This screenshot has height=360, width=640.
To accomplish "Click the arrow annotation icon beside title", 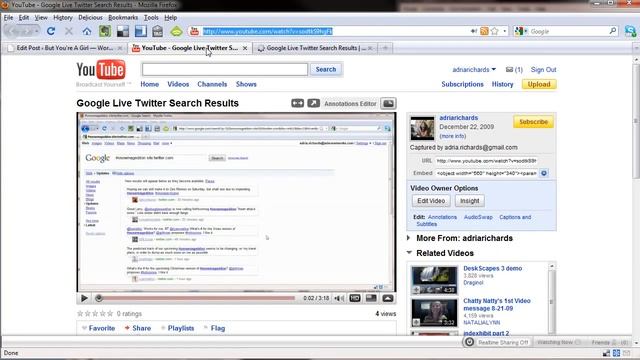I will [313, 103].
